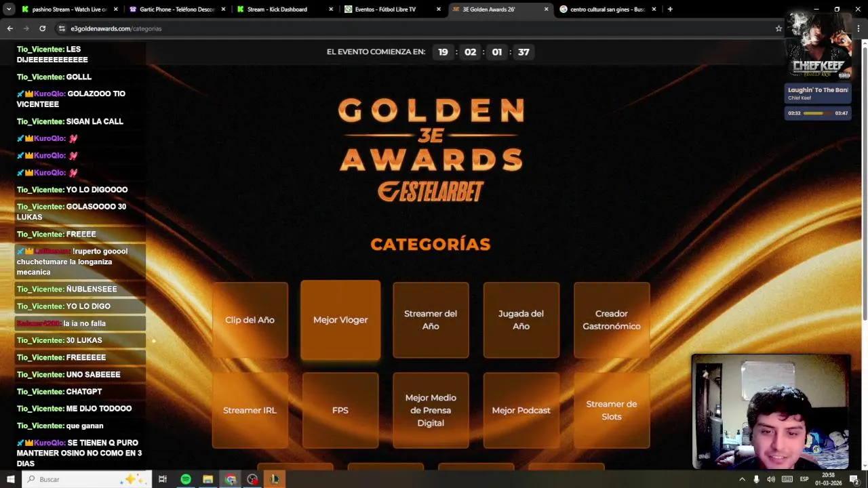This screenshot has height=488, width=868.
Task: Open Chrome from the taskbar
Action: point(231,479)
